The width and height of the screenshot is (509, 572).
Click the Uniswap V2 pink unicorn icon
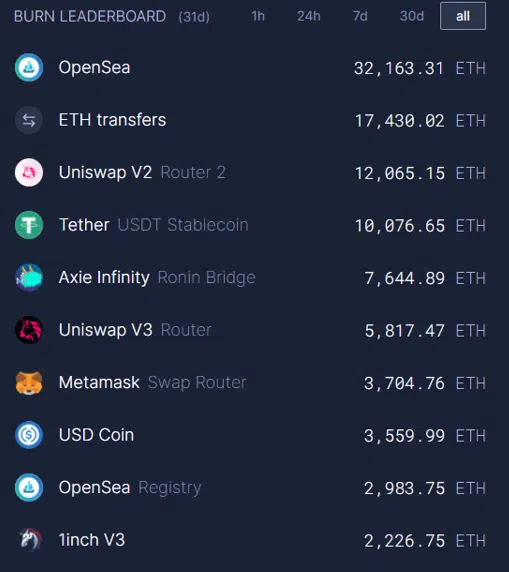click(29, 173)
